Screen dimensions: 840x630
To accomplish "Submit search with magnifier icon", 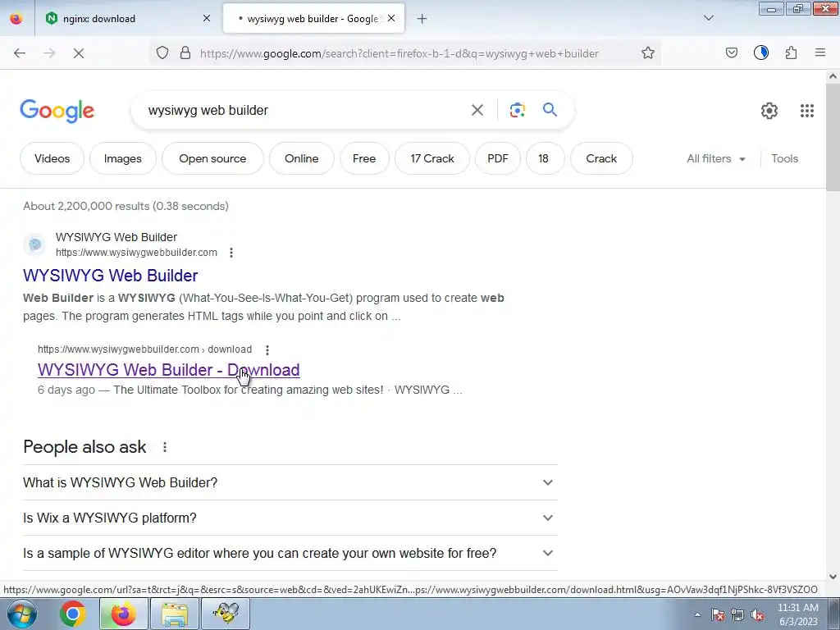I will pos(550,110).
